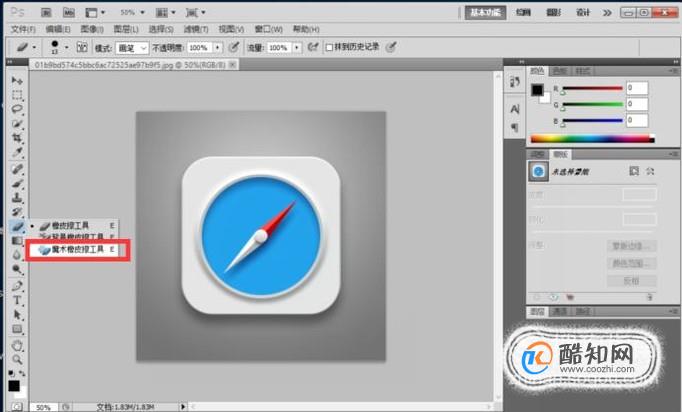Switch foreground and background colors

(x=22, y=373)
